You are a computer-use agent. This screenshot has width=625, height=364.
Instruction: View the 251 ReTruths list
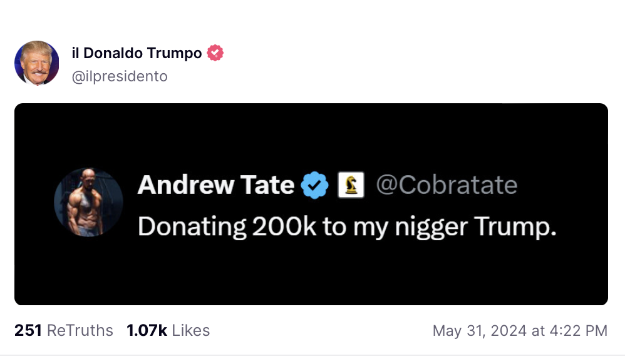(x=64, y=330)
